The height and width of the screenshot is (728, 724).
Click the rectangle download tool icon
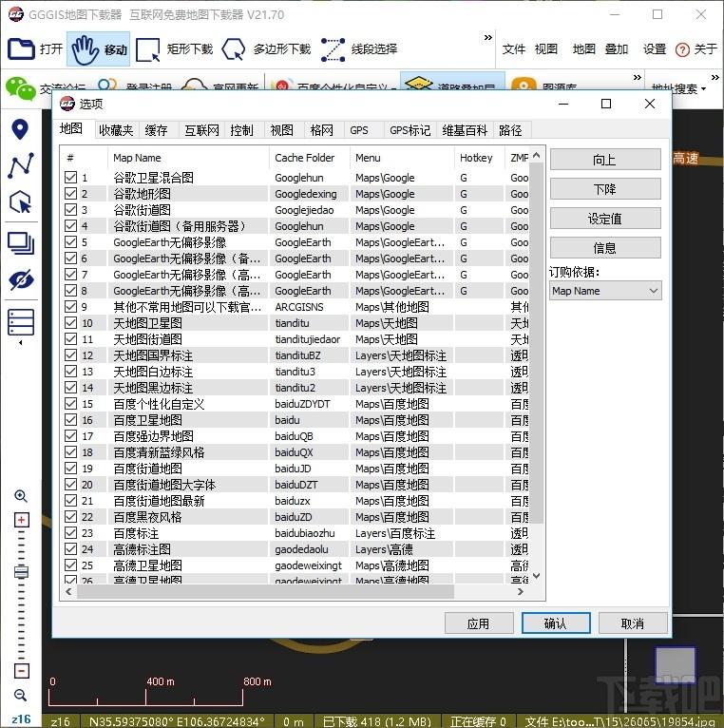tap(149, 49)
